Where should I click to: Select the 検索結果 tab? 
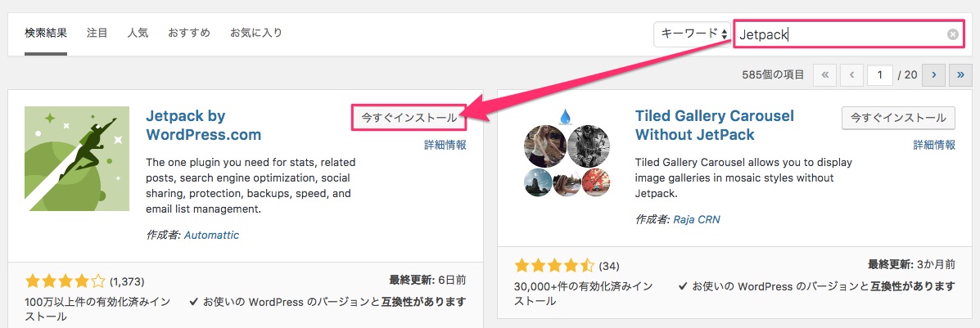coord(46,33)
